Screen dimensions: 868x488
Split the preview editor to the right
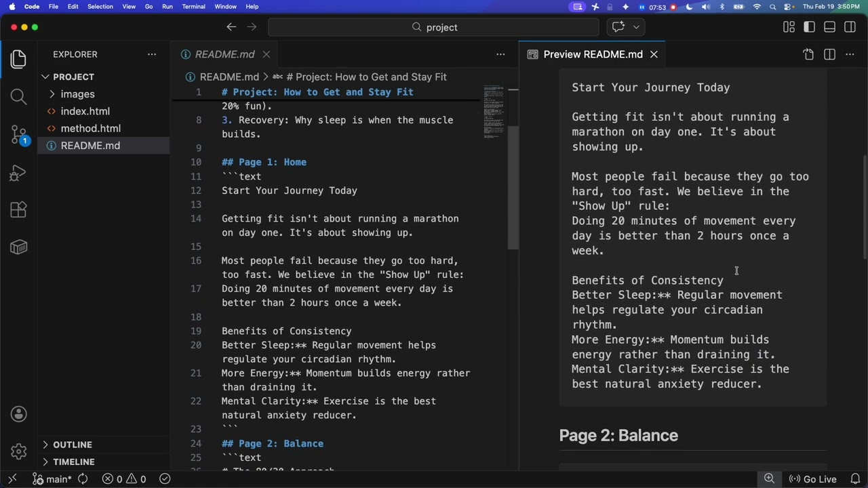pyautogui.click(x=829, y=54)
